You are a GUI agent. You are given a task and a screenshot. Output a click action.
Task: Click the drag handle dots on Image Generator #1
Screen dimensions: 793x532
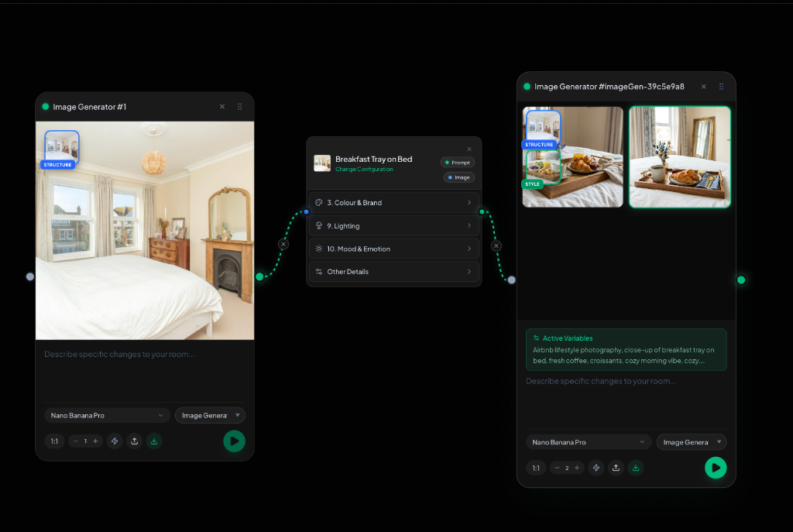240,107
